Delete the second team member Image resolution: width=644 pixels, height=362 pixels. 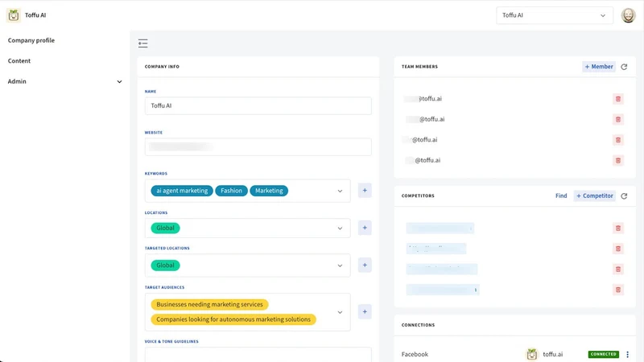point(617,119)
